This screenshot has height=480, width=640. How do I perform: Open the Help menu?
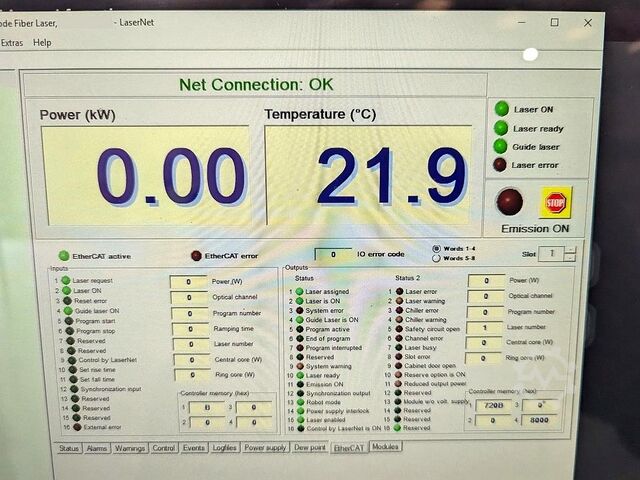click(x=42, y=43)
